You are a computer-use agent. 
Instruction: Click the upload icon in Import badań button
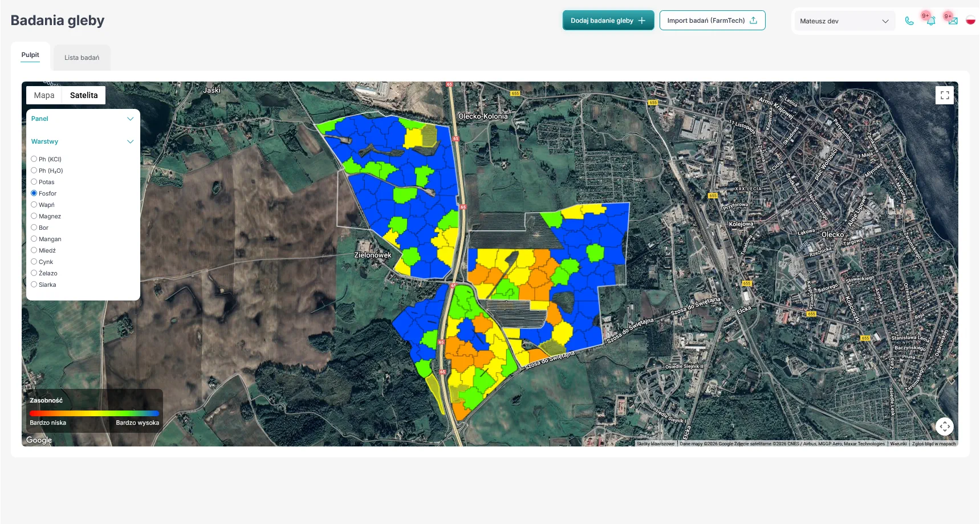754,21
